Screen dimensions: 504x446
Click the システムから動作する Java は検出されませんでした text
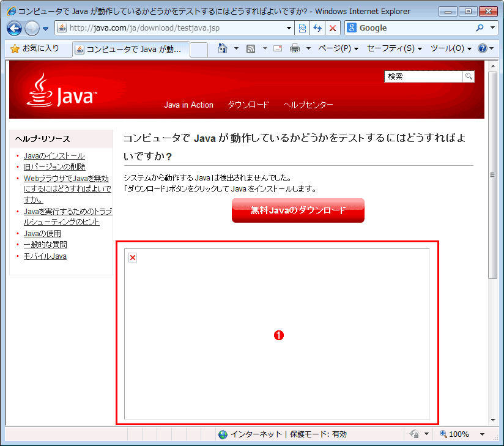pos(207,178)
